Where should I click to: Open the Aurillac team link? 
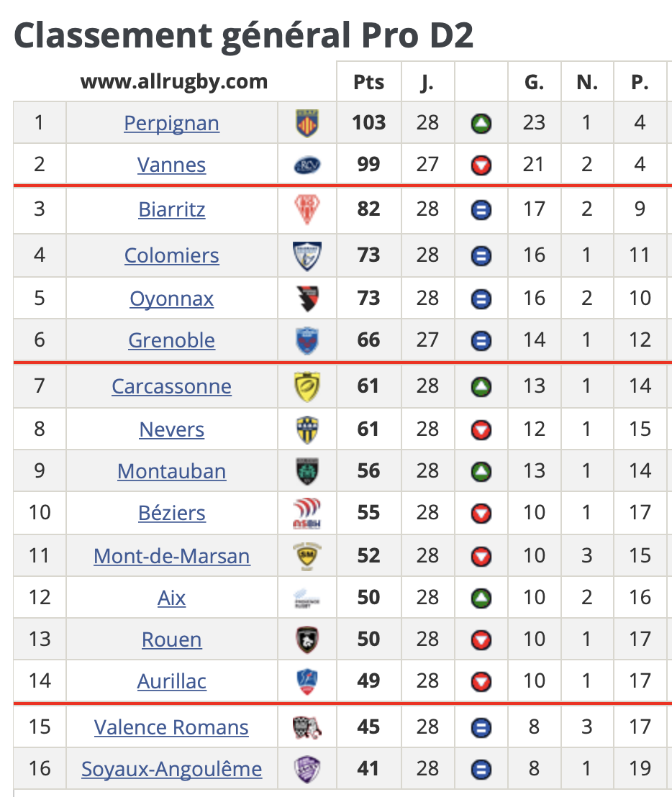172,681
